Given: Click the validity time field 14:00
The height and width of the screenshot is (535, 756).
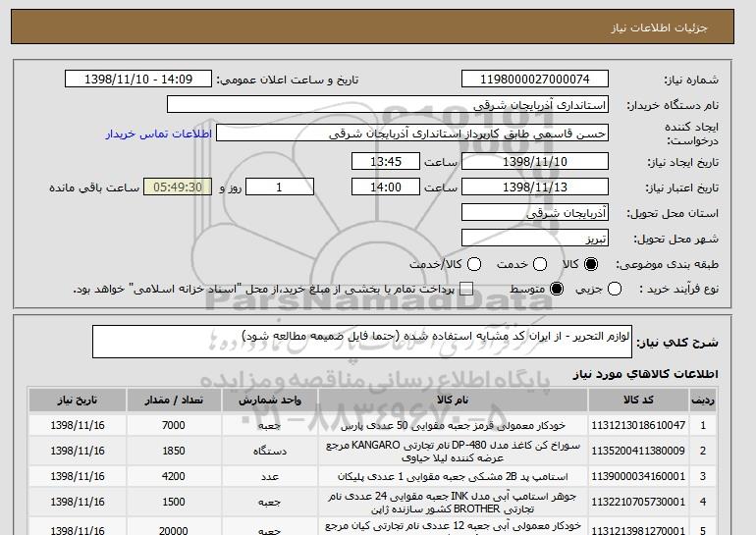Looking at the screenshot, I should pos(386,187).
